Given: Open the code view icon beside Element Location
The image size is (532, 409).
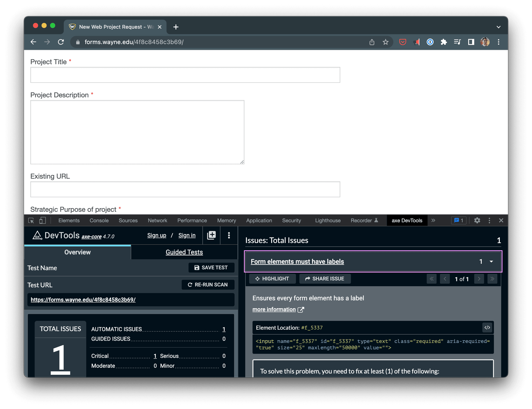Looking at the screenshot, I should click(x=487, y=328).
